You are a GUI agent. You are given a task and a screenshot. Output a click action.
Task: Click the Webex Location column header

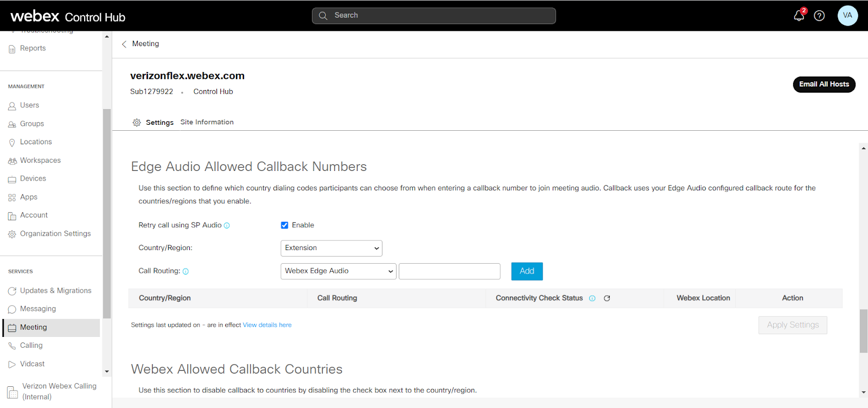pyautogui.click(x=703, y=298)
